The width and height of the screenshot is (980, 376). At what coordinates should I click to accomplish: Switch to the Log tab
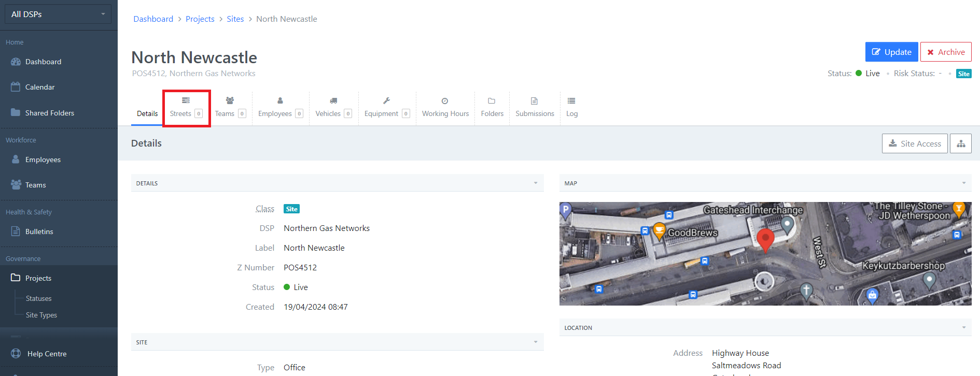(x=572, y=108)
